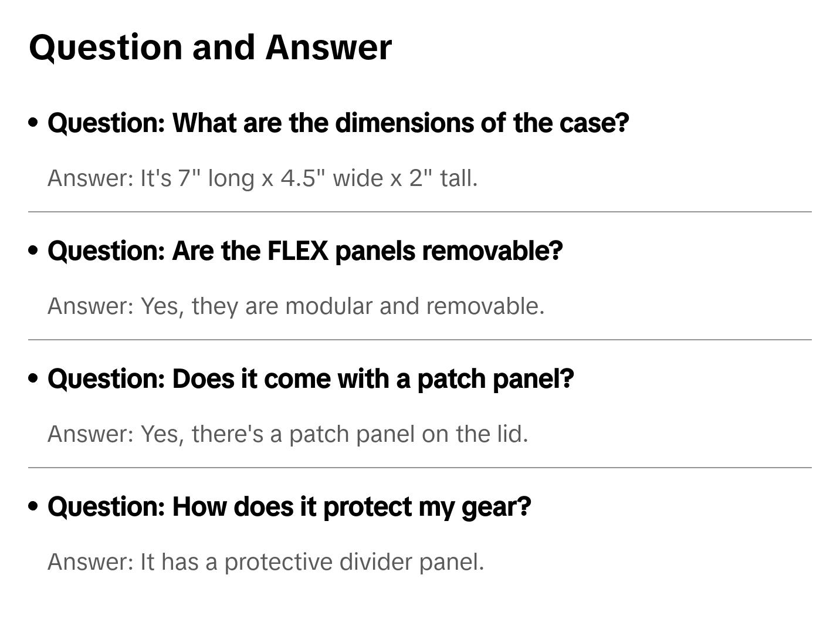
Task: Click the protective divider panel answer
Action: (x=266, y=562)
